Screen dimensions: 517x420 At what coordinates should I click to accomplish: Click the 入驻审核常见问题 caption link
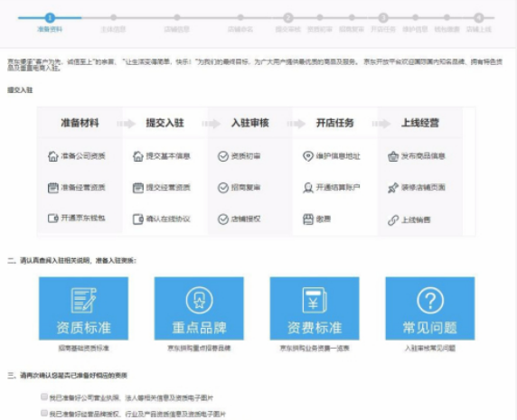(x=430, y=348)
